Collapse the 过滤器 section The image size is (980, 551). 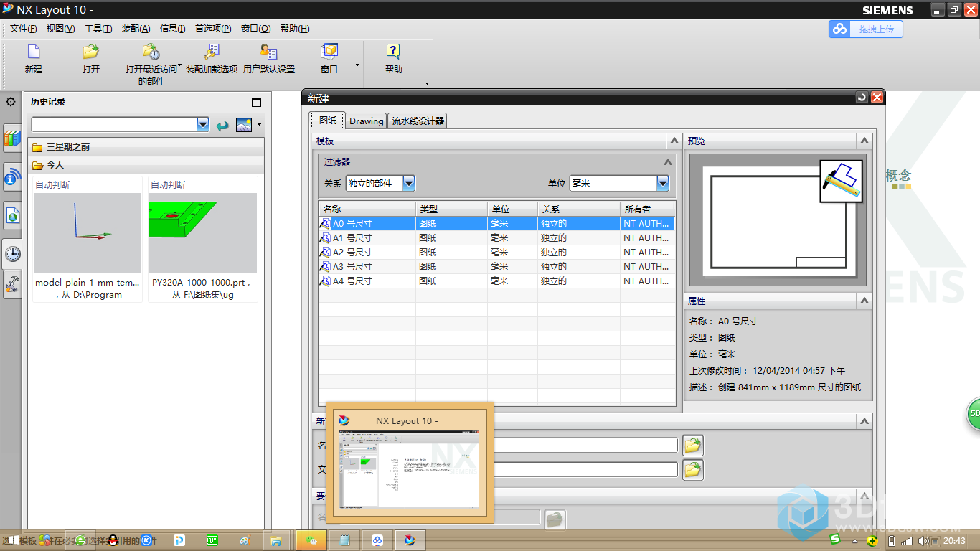coord(668,162)
